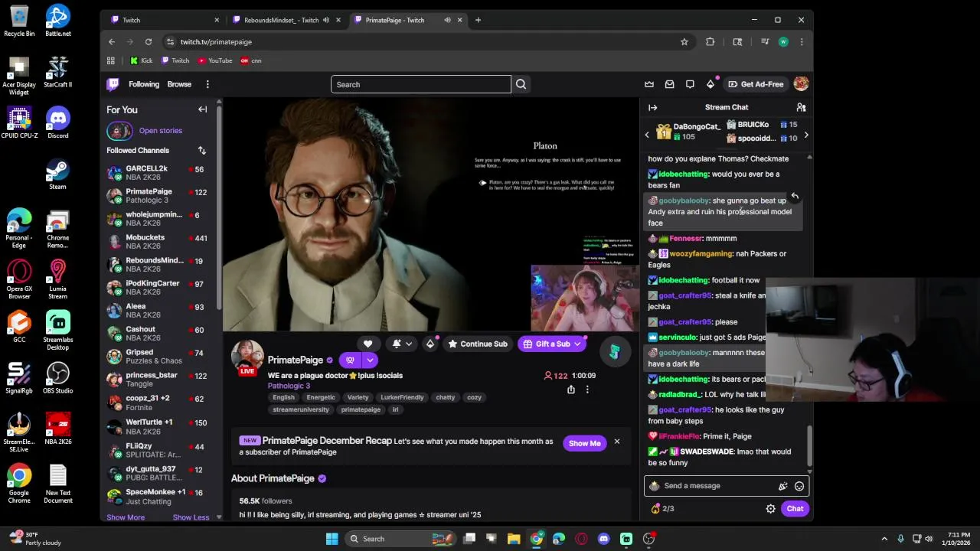This screenshot has width=980, height=551.
Task: Open the Bits diamond icon in top bar
Action: 710,84
